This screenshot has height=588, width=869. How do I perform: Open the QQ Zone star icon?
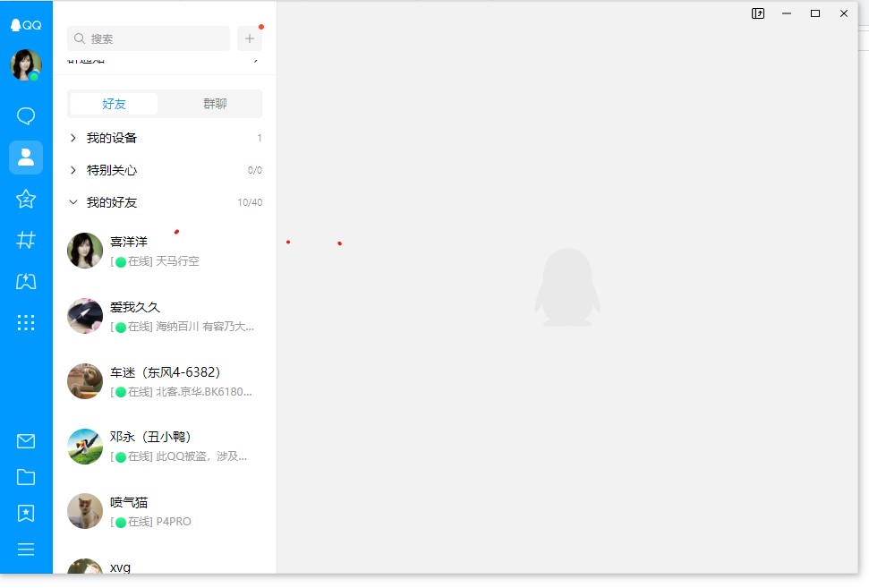pyautogui.click(x=26, y=199)
